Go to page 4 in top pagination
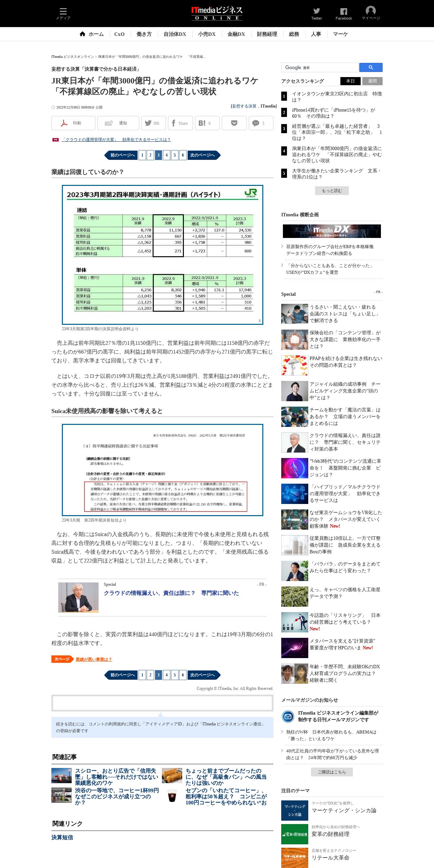This screenshot has width=434, height=868. tap(167, 155)
